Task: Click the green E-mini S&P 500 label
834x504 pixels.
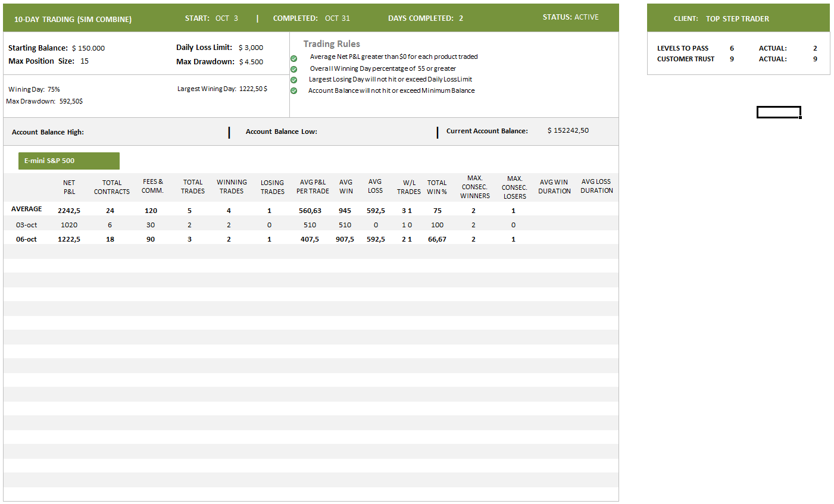Action: [69, 161]
